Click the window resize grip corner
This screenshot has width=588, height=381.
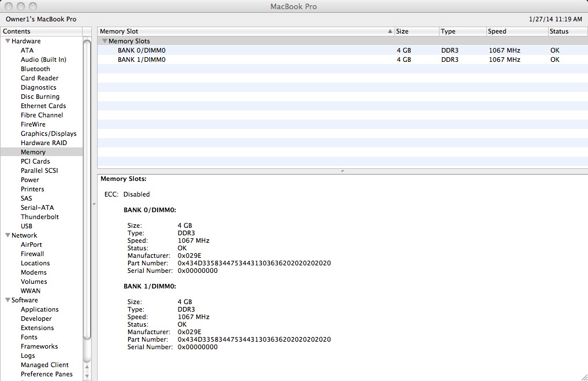coord(585,378)
